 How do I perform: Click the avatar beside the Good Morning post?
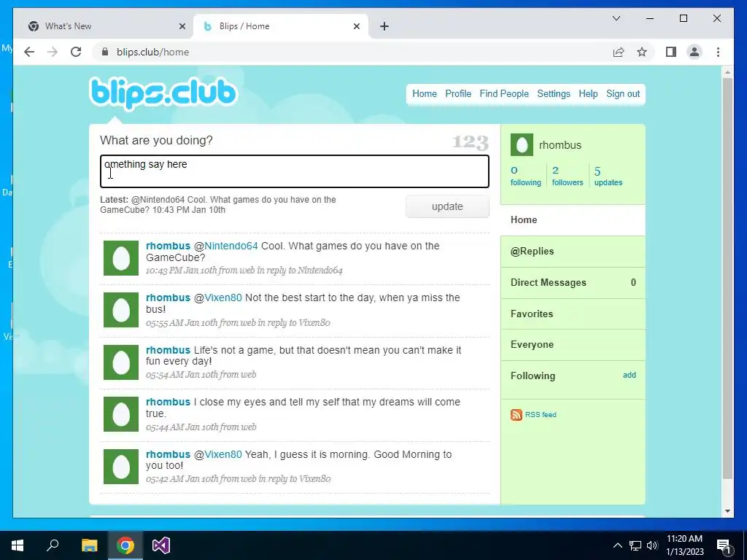[121, 467]
